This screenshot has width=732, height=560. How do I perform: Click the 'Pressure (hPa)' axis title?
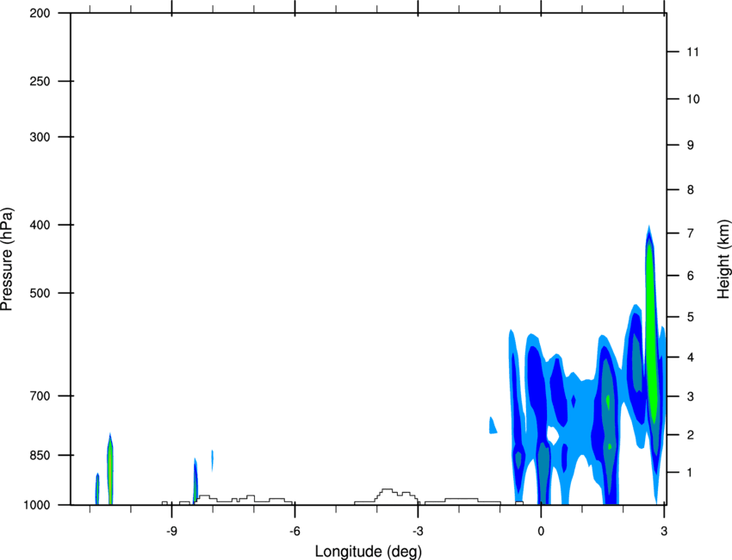pyautogui.click(x=7, y=259)
